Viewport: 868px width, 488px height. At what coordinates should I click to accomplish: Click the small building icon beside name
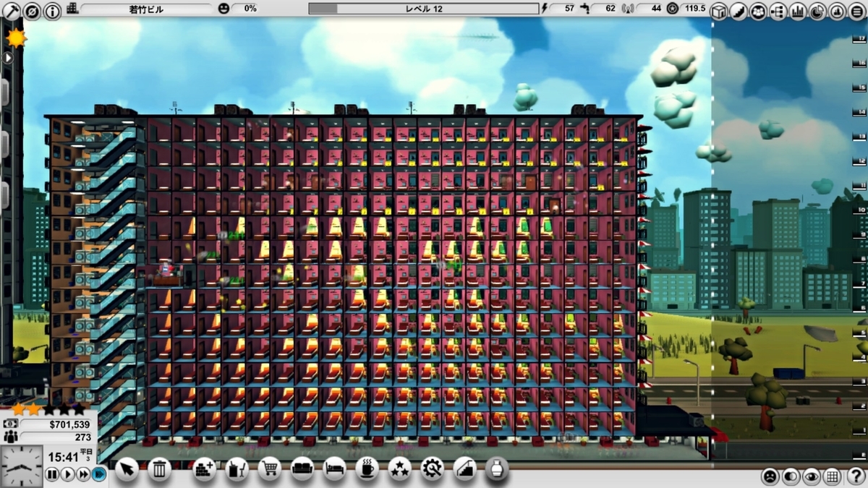72,9
